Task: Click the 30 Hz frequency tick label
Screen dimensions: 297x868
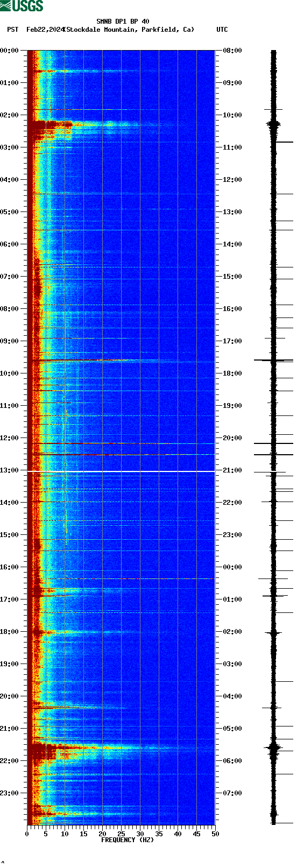Action: tap(140, 834)
